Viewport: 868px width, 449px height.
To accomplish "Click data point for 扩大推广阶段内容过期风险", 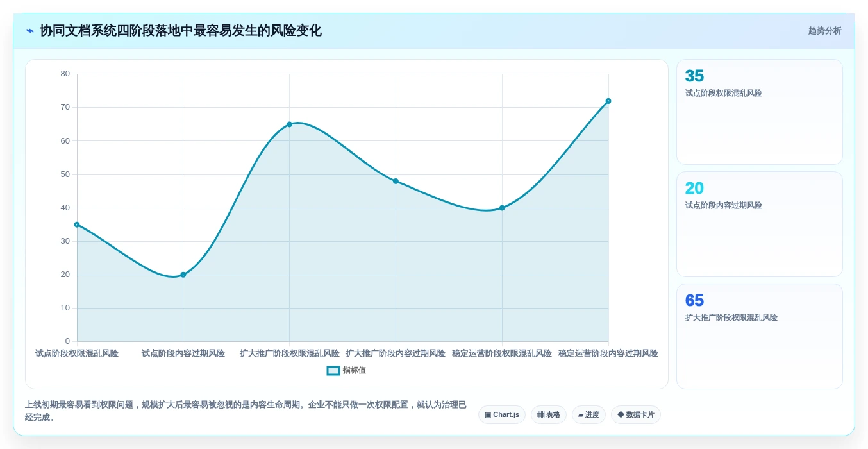I will click(x=396, y=181).
